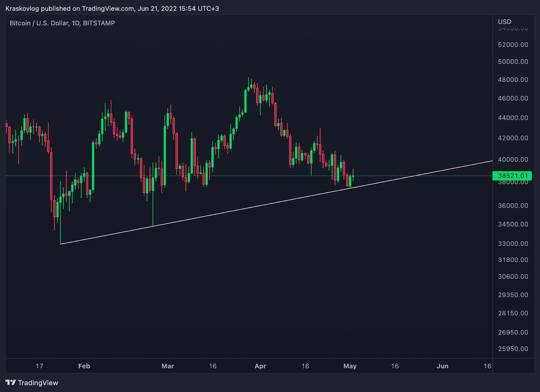Click the TradingView logo icon

point(10,382)
